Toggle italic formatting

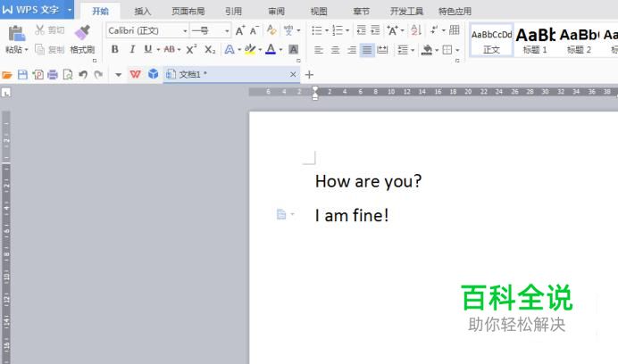point(132,49)
